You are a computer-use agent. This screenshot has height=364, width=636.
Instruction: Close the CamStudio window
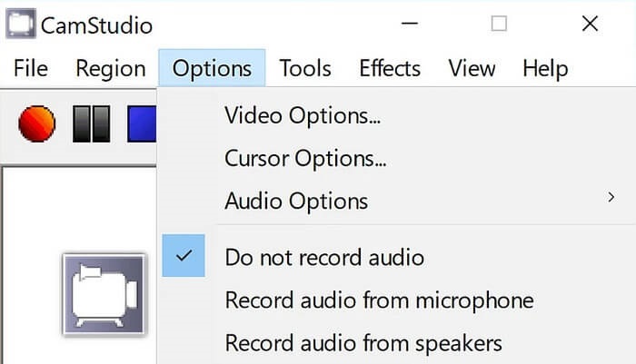tap(590, 24)
